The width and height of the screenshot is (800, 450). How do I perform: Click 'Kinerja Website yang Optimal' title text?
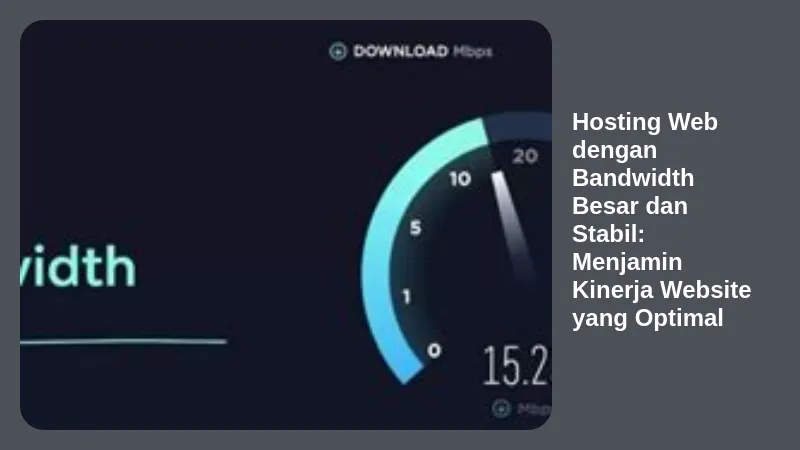pos(661,304)
